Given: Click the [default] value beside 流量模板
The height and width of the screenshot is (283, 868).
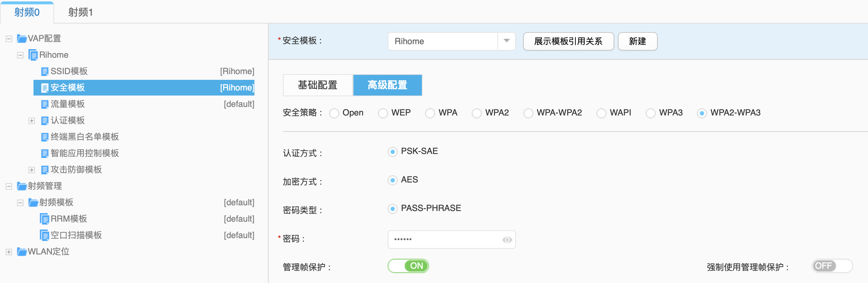Looking at the screenshot, I should (239, 104).
